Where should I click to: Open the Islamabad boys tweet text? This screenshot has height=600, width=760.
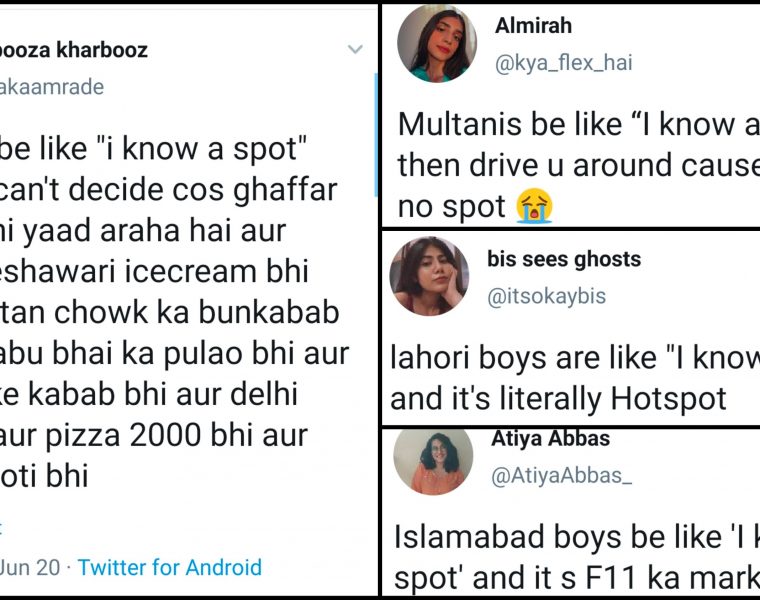pos(576,557)
